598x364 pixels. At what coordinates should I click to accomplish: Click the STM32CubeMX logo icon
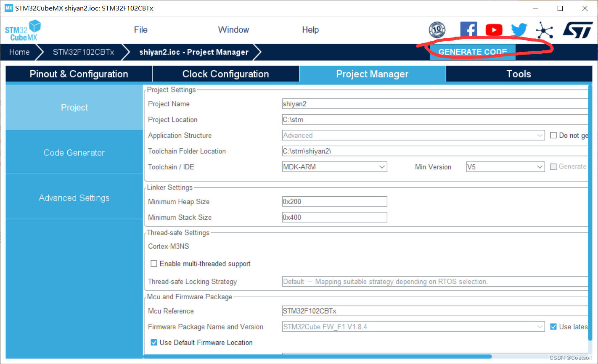point(23,31)
